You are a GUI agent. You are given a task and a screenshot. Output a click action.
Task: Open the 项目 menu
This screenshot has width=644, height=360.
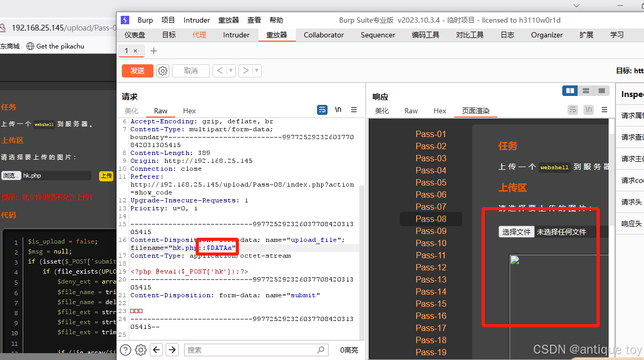click(x=168, y=20)
